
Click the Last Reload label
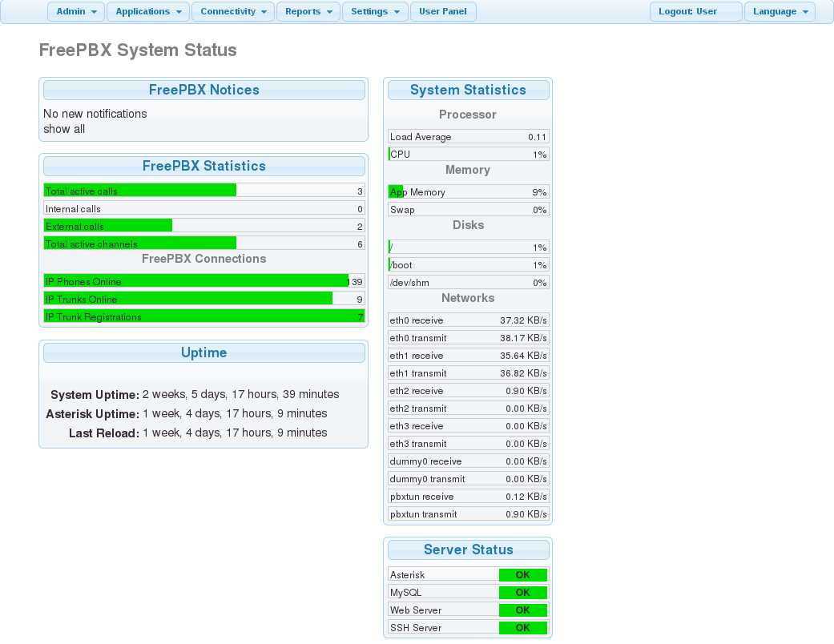[x=103, y=433]
